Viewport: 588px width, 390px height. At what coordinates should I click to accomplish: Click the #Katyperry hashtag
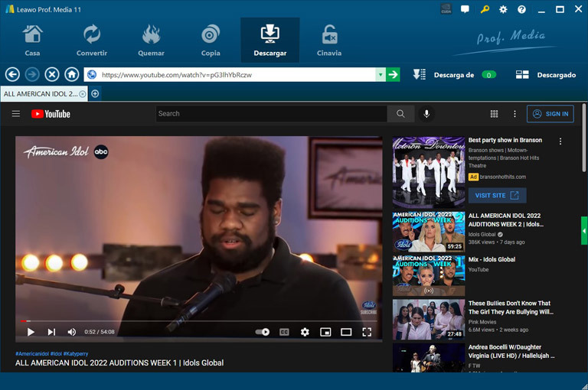tap(76, 353)
